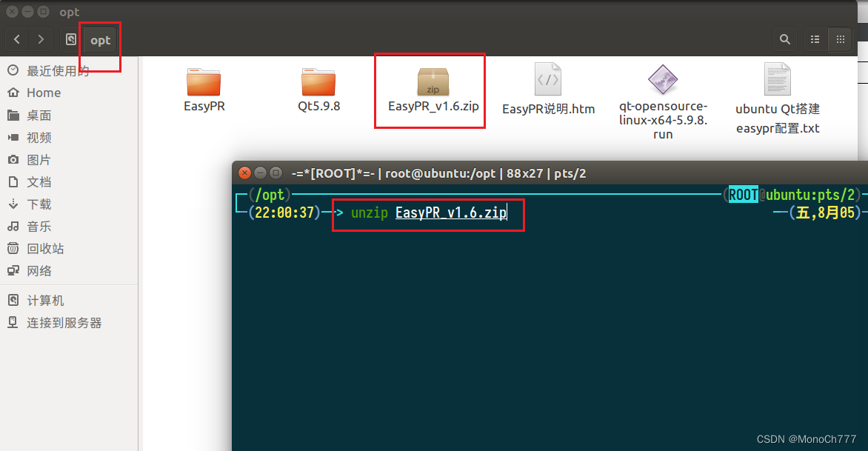Image resolution: width=868 pixels, height=451 pixels.
Task: Click the forward navigation arrow
Action: tap(40, 39)
